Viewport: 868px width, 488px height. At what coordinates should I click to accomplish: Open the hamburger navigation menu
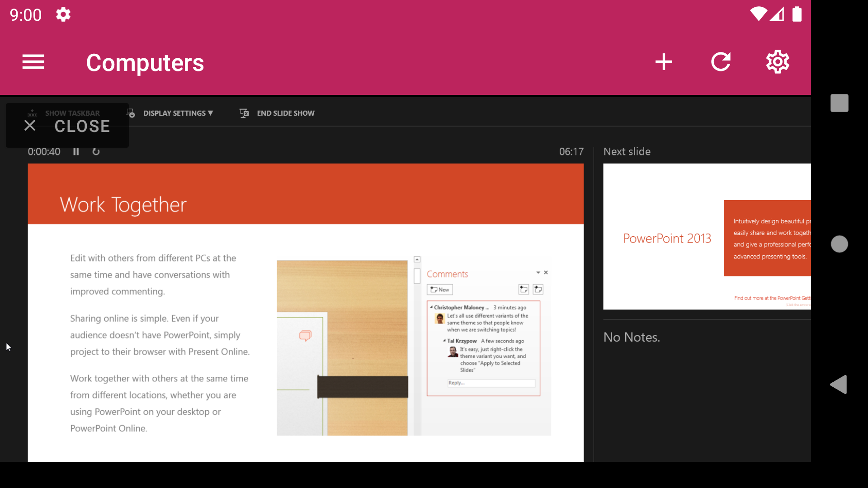(x=33, y=62)
